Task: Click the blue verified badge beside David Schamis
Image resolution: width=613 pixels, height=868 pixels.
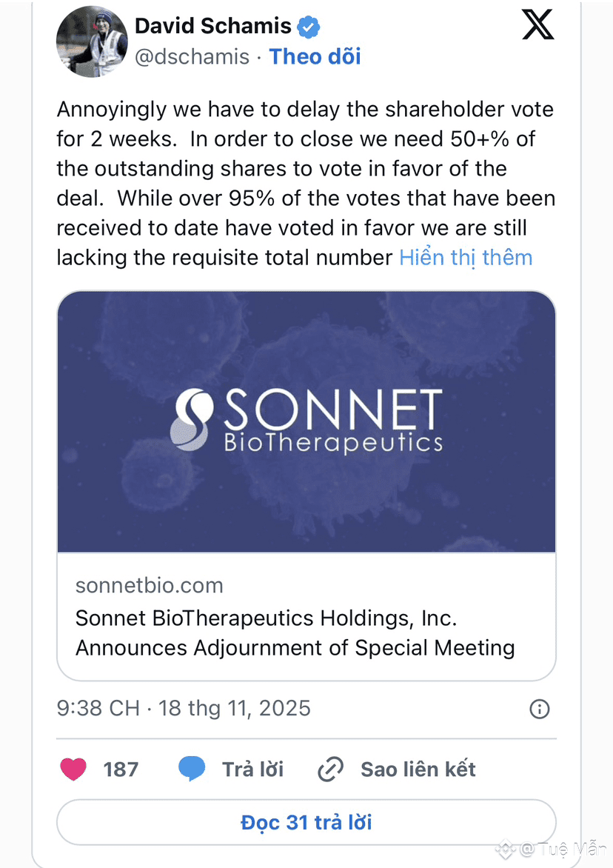Action: click(308, 27)
